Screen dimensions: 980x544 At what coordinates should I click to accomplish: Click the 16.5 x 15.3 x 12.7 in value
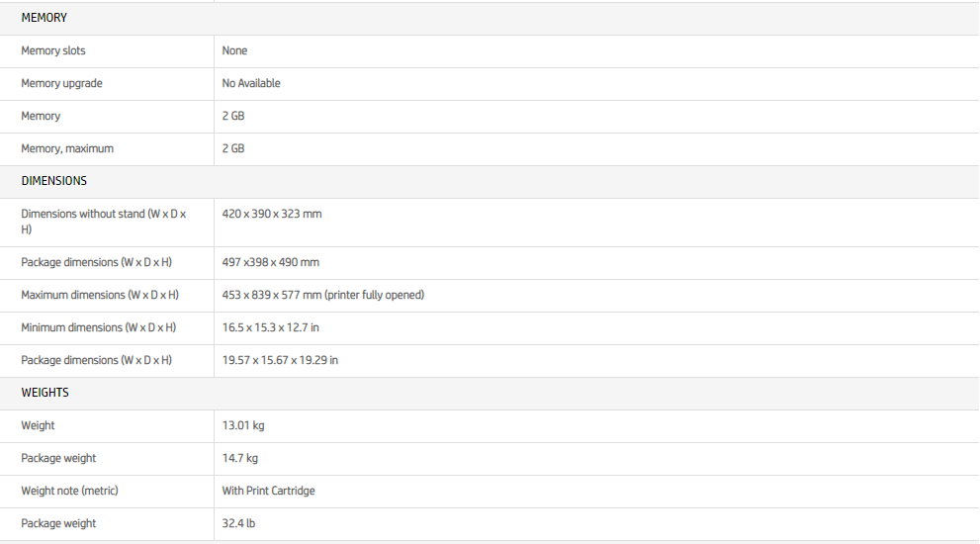pyautogui.click(x=270, y=327)
